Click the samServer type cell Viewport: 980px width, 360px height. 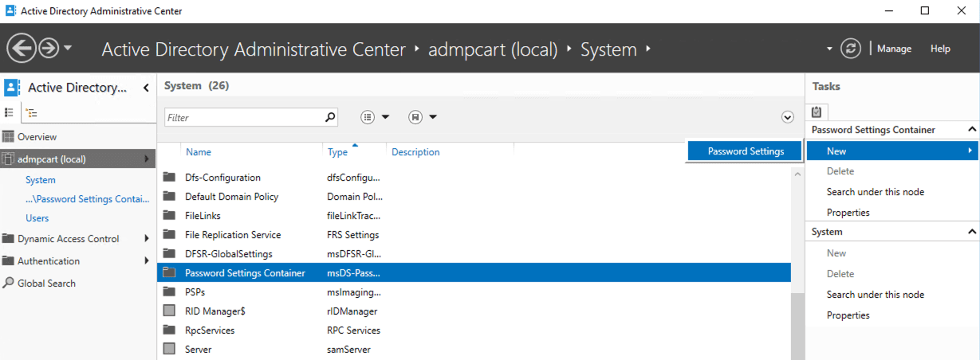349,350
